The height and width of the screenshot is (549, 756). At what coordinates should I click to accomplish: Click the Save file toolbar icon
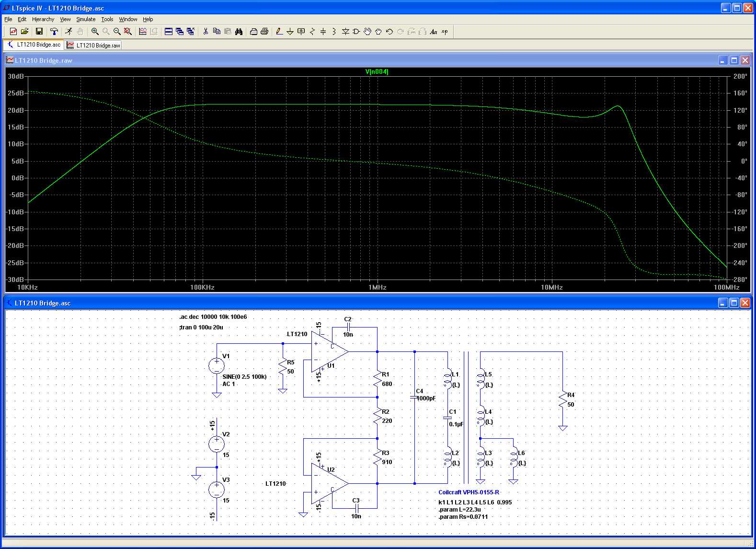point(39,32)
